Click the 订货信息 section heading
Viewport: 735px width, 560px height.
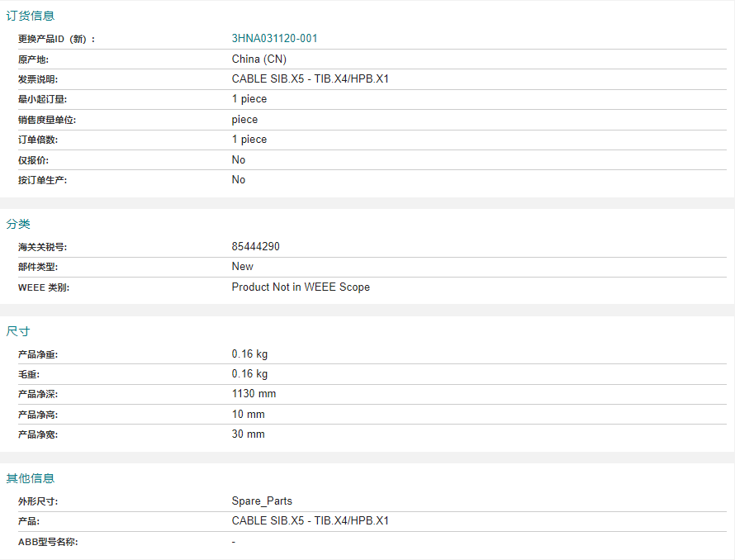31,16
